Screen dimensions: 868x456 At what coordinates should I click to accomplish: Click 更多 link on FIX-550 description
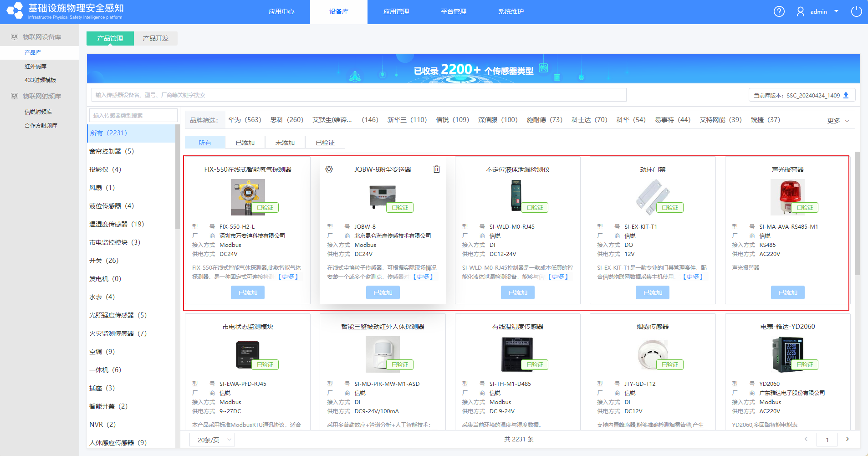tap(288, 277)
